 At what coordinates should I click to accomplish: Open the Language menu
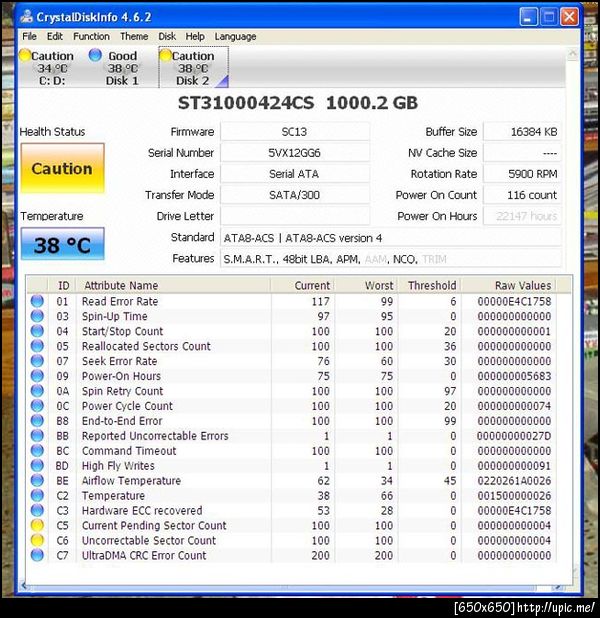[x=235, y=37]
